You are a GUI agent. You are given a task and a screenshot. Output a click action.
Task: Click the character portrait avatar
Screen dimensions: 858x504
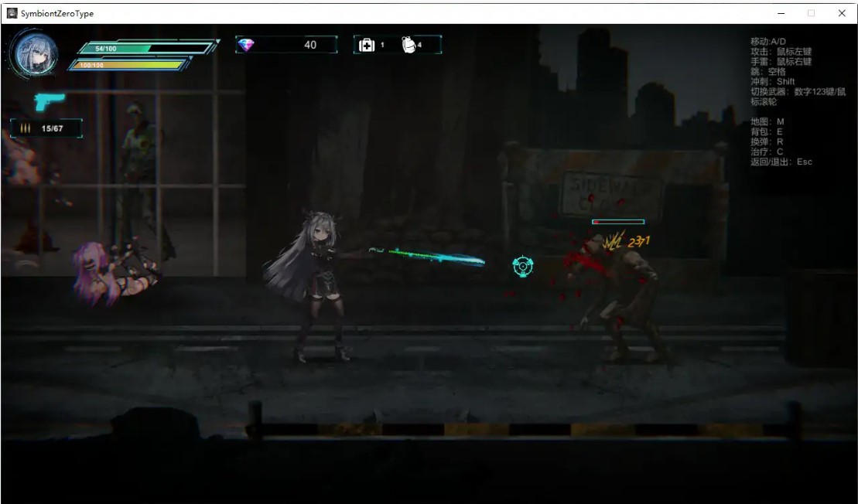tap(36, 54)
